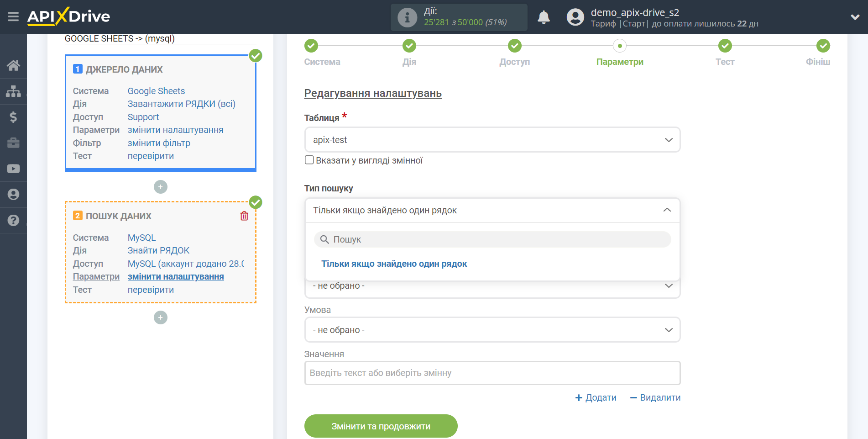The image size is (868, 439).
Task: Collapse the Тип пошуку dropdown
Action: (x=492, y=210)
